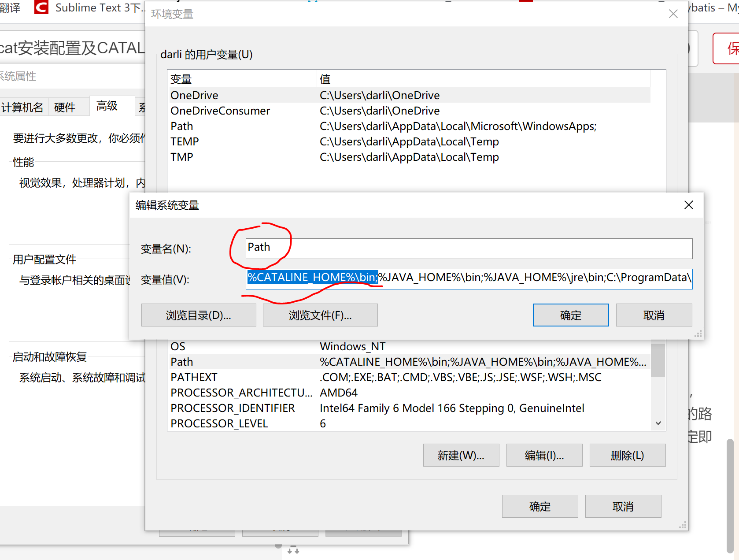Select the OneDrive user variable row
739x560 pixels.
click(308, 95)
